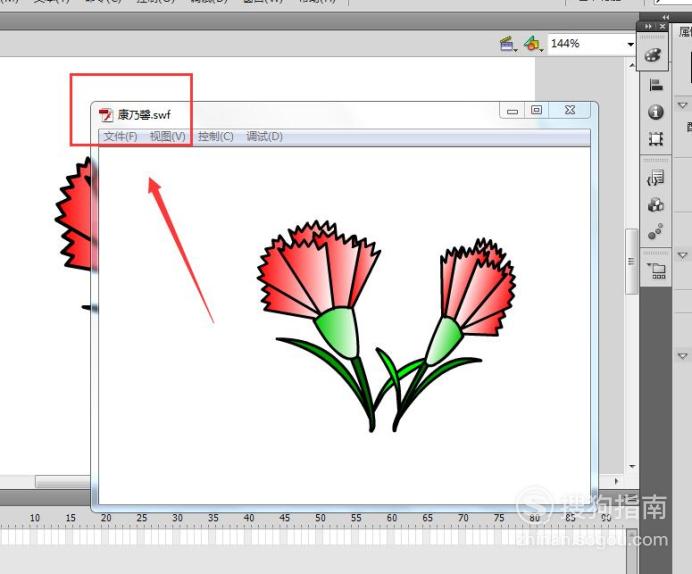Click the stage horizontal scrollbar thumb
The width and height of the screenshot is (692, 574).
tap(64, 481)
